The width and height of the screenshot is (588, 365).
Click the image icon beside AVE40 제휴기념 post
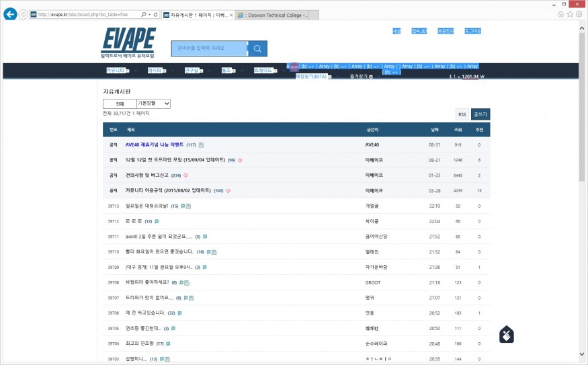(201, 145)
